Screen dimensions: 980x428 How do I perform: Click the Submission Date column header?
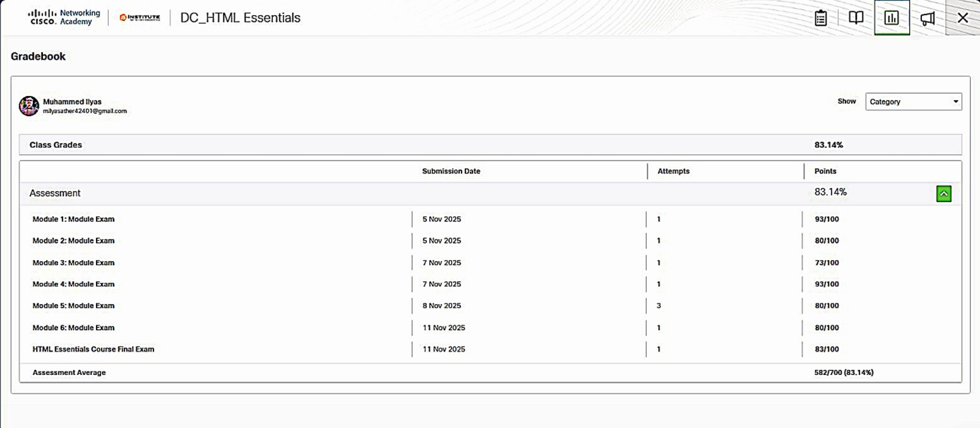tap(451, 171)
